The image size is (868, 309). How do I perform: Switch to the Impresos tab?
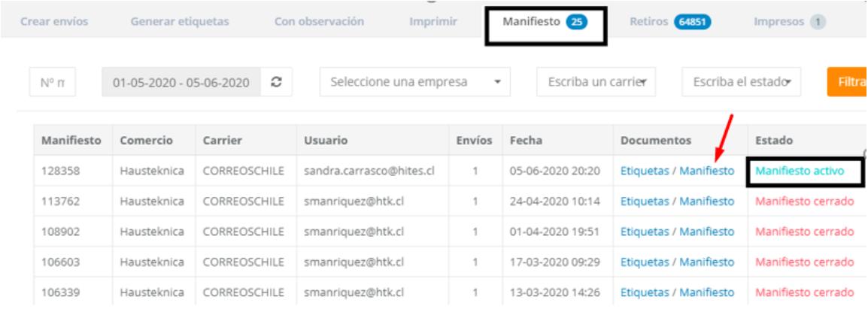(790, 22)
